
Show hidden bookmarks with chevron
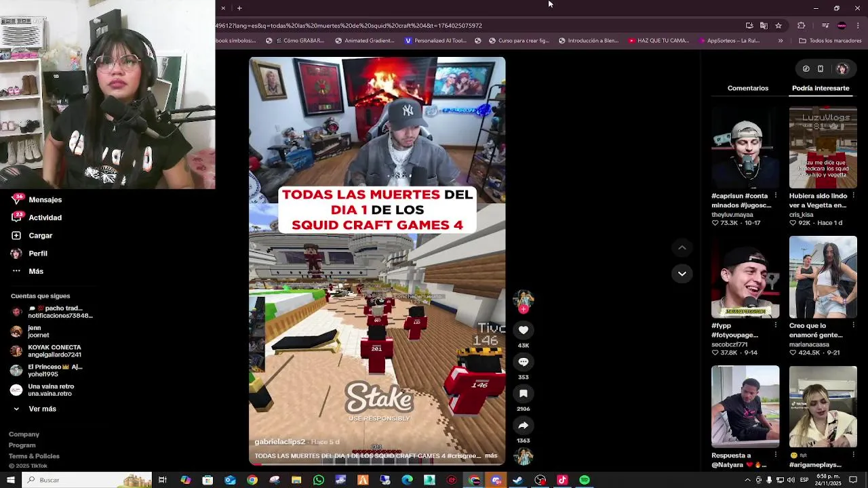[781, 41]
